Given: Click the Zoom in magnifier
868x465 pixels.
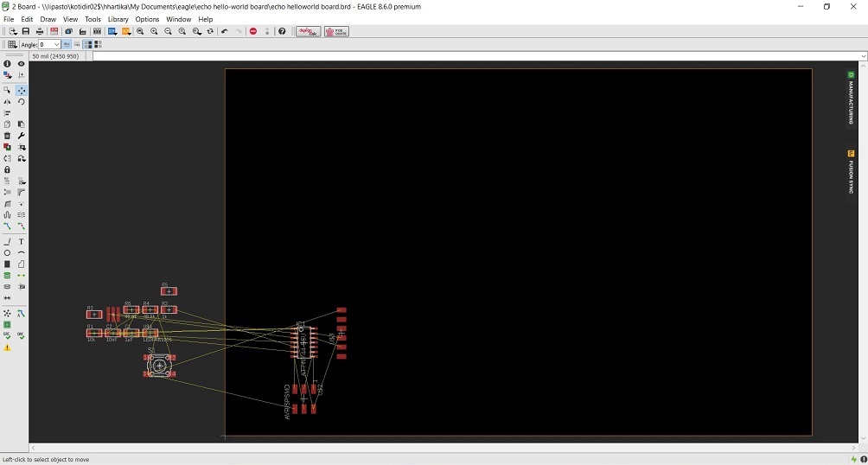Looking at the screenshot, I should click(154, 32).
